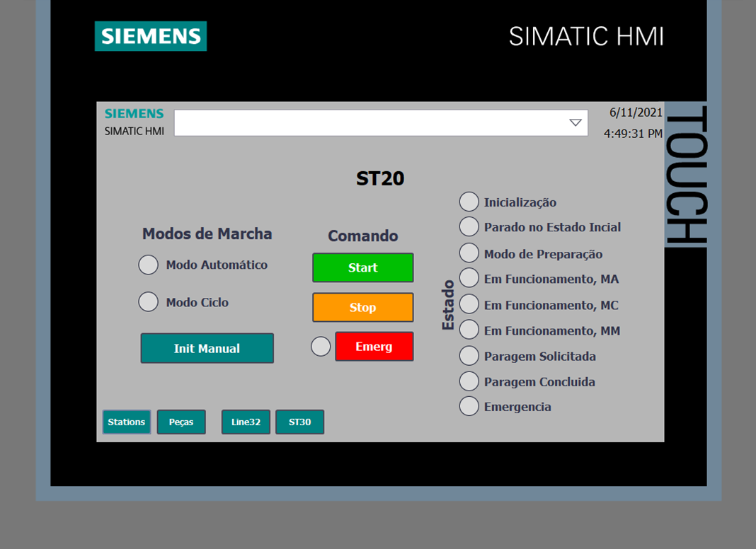Screen dimensions: 756x549
Task: Hit the red Emerg button
Action: coord(374,346)
